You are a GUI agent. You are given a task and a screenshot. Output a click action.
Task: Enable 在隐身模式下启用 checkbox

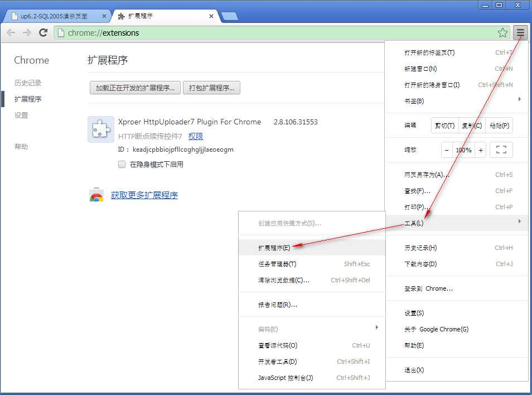pos(122,165)
